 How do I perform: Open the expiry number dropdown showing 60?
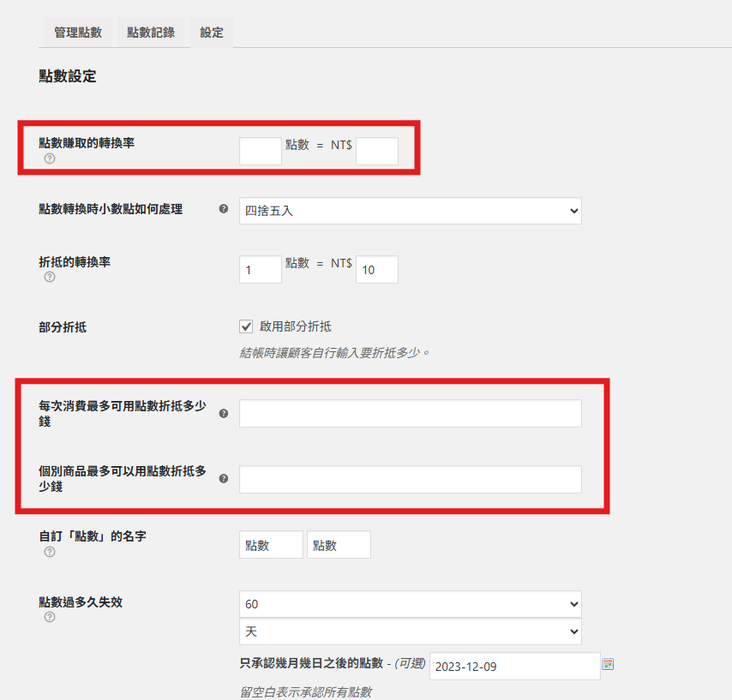410,604
